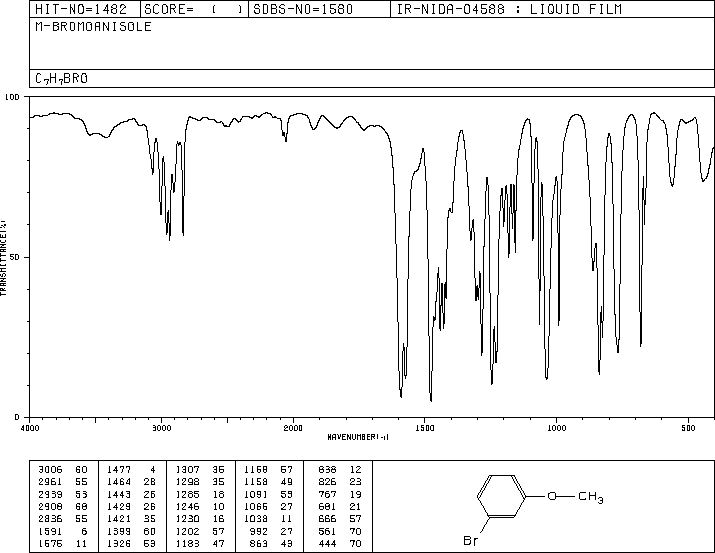Click the Br atom label in the structure
Screen dimensions: 715x553
coord(471,541)
